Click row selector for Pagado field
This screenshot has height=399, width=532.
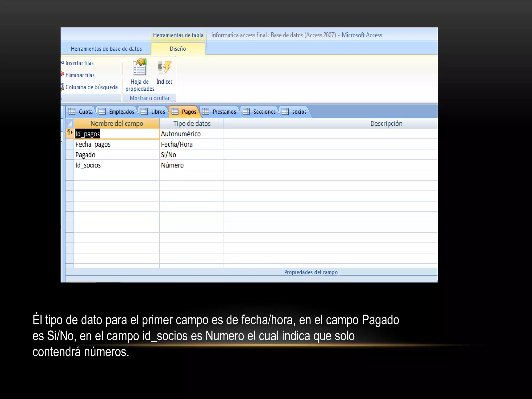pyautogui.click(x=69, y=155)
